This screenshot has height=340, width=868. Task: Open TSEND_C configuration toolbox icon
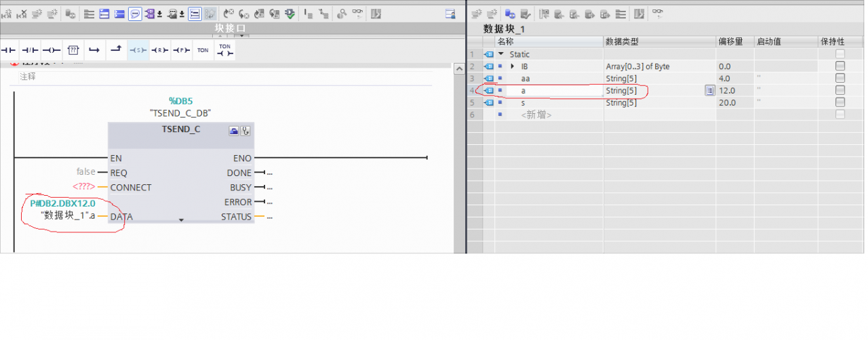(x=234, y=131)
